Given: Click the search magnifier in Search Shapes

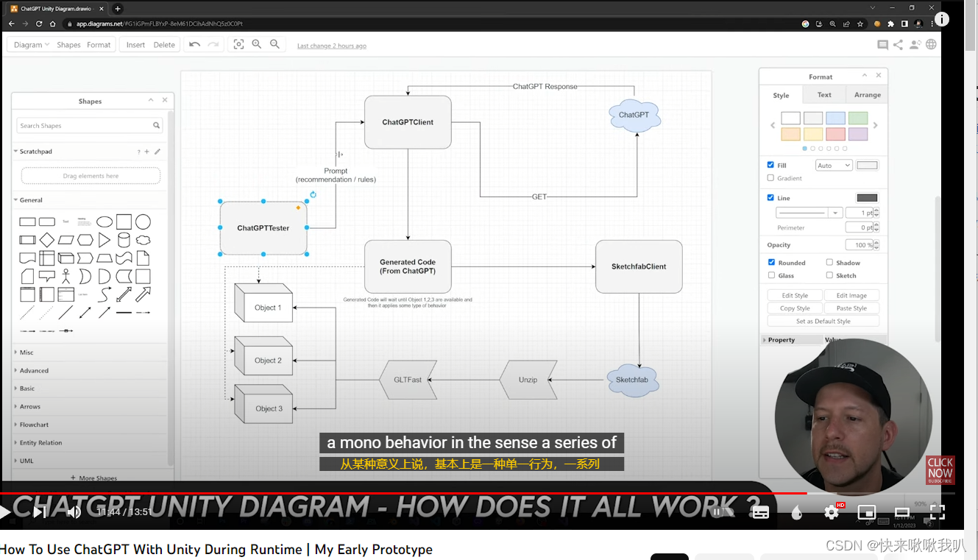Looking at the screenshot, I should point(156,125).
